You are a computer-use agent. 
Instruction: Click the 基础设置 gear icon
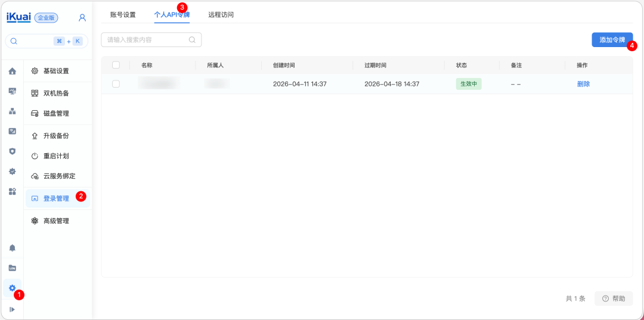(35, 71)
